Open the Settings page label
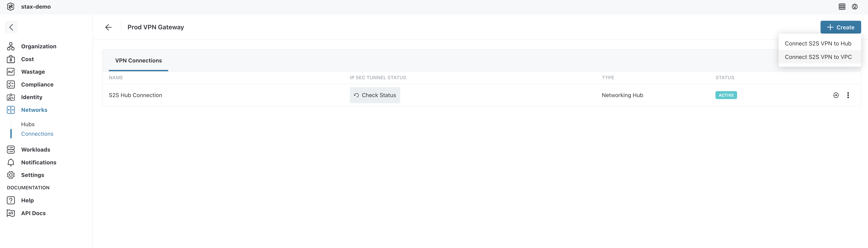 coord(32,175)
